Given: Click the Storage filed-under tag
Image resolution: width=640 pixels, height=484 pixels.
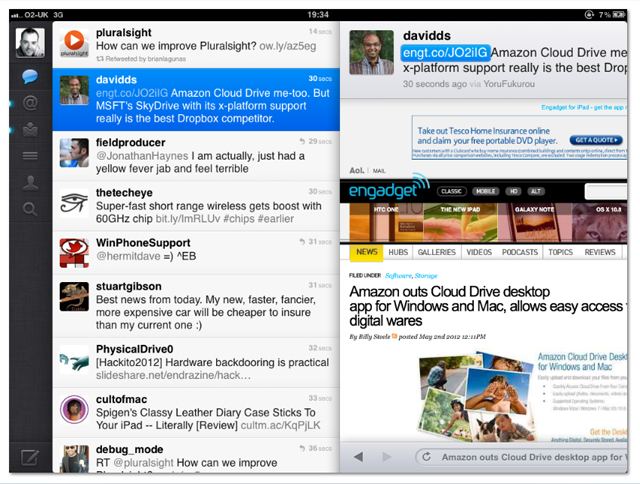Looking at the screenshot, I should [426, 276].
